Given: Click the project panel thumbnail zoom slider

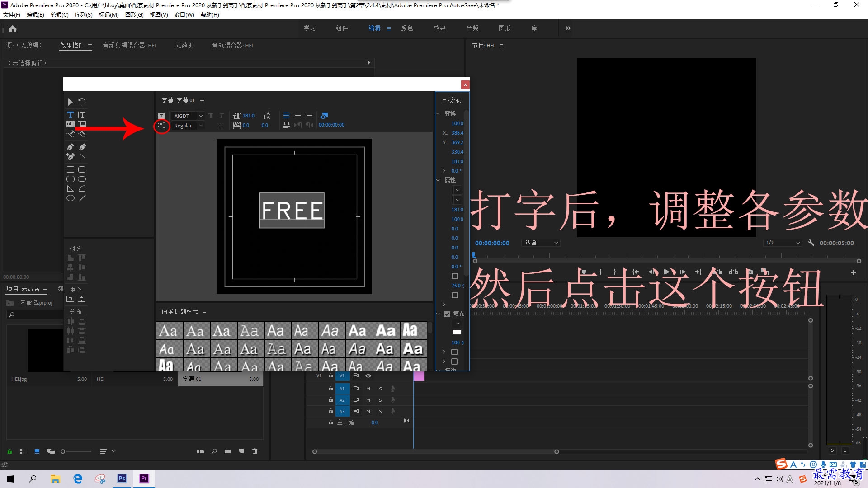Looking at the screenshot, I should pos(76,451).
